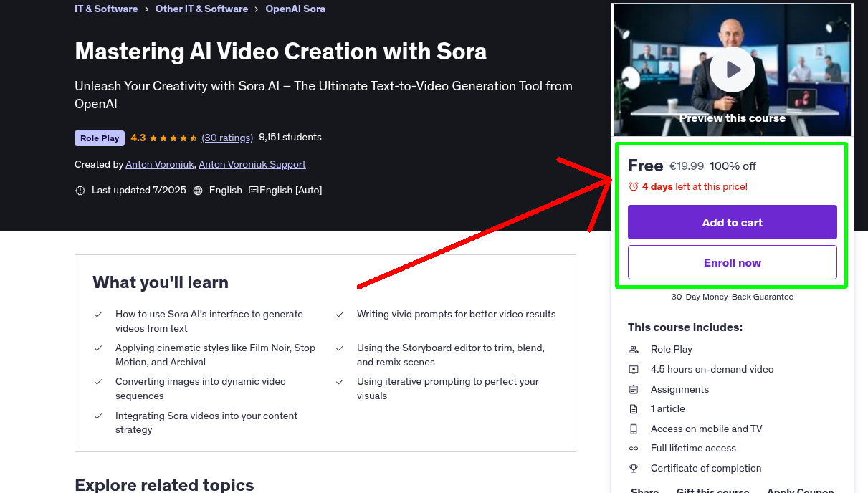Click 30-Day Money-Back Guarantee text
The width and height of the screenshot is (868, 493).
(x=733, y=296)
